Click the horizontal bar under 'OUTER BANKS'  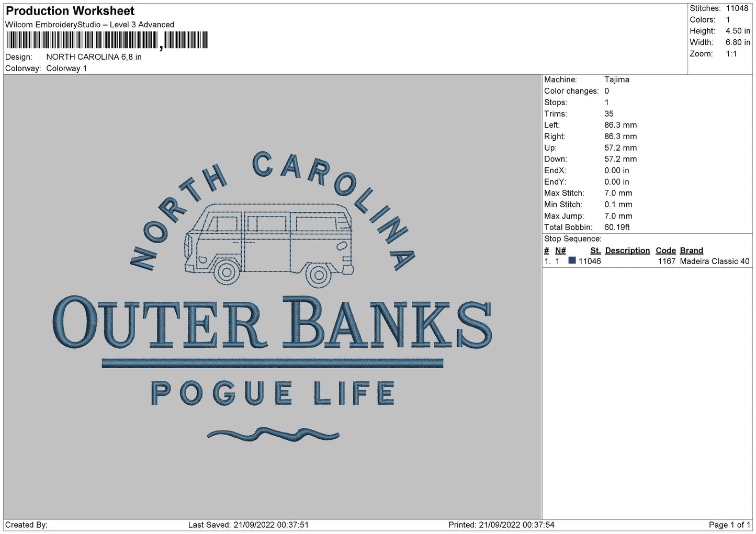(x=273, y=363)
